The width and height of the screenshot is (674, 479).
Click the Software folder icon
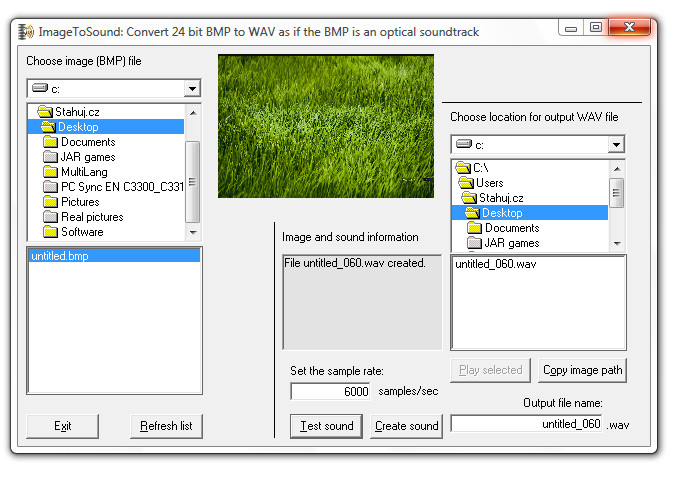coord(50,232)
